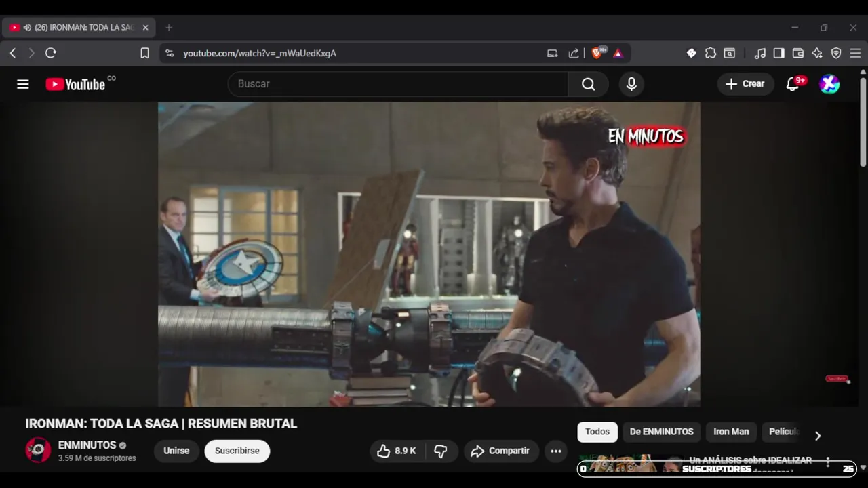Viewport: 868px width, 488px height.
Task: Open more actions three-dot menu
Action: [x=556, y=451]
